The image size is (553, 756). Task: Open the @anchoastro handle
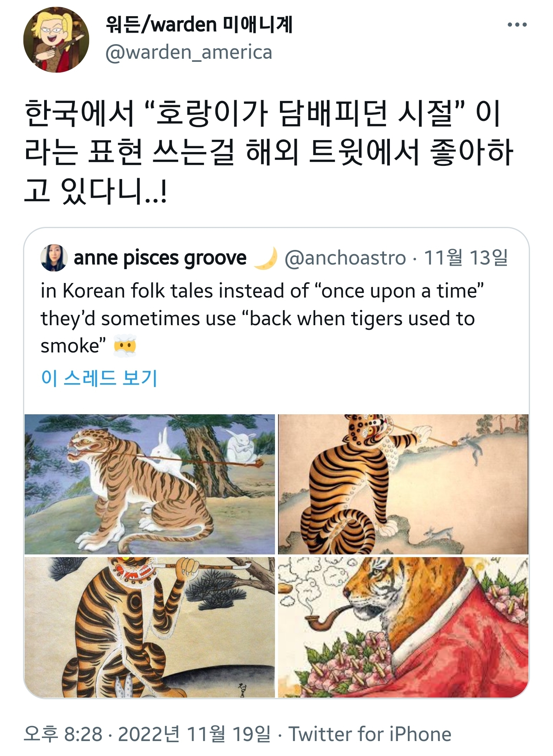(x=345, y=258)
